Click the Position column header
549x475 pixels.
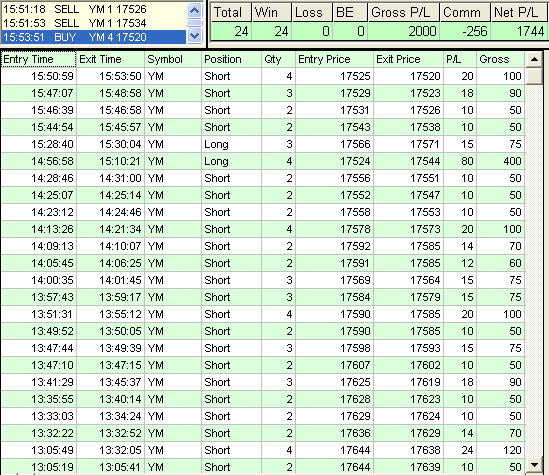pyautogui.click(x=231, y=59)
